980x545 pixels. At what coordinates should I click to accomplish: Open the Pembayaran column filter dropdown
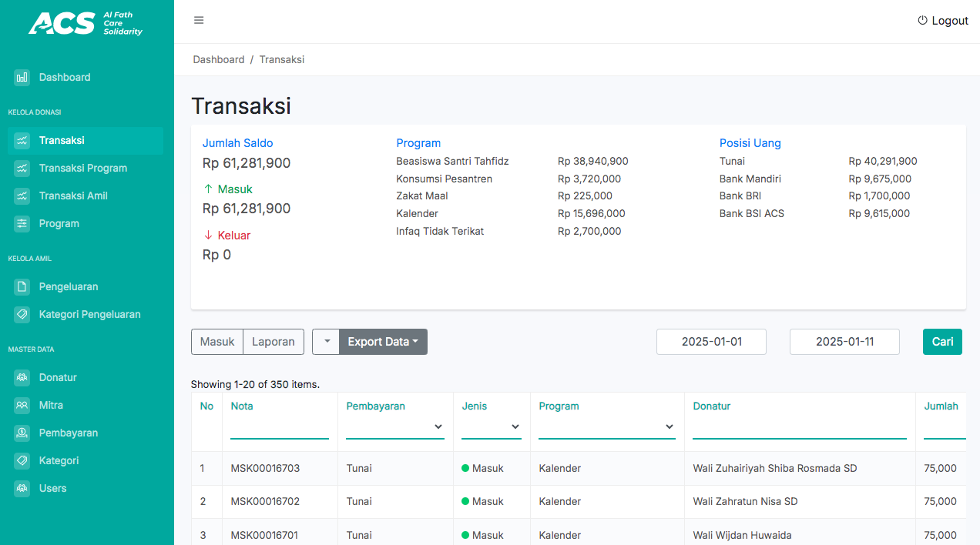395,426
